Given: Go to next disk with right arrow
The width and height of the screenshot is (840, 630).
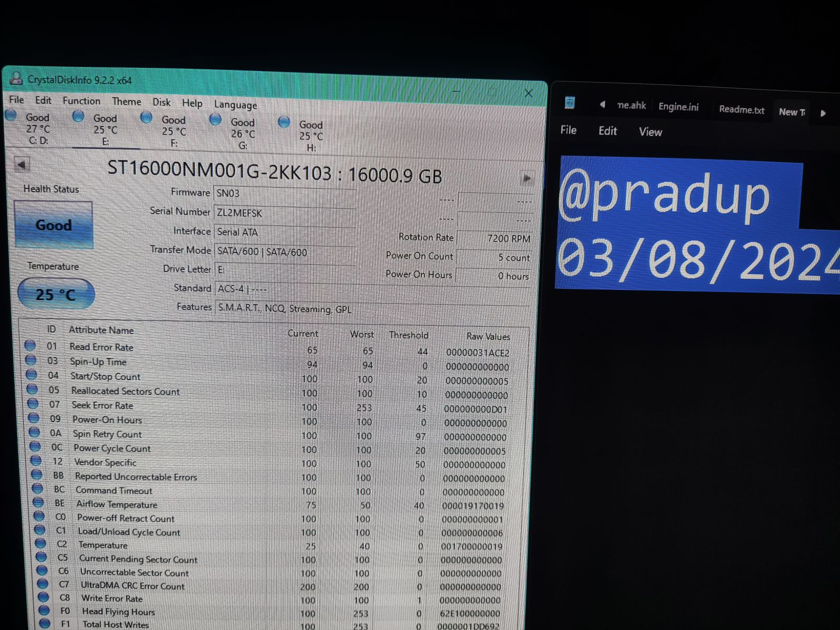Looking at the screenshot, I should (527, 178).
